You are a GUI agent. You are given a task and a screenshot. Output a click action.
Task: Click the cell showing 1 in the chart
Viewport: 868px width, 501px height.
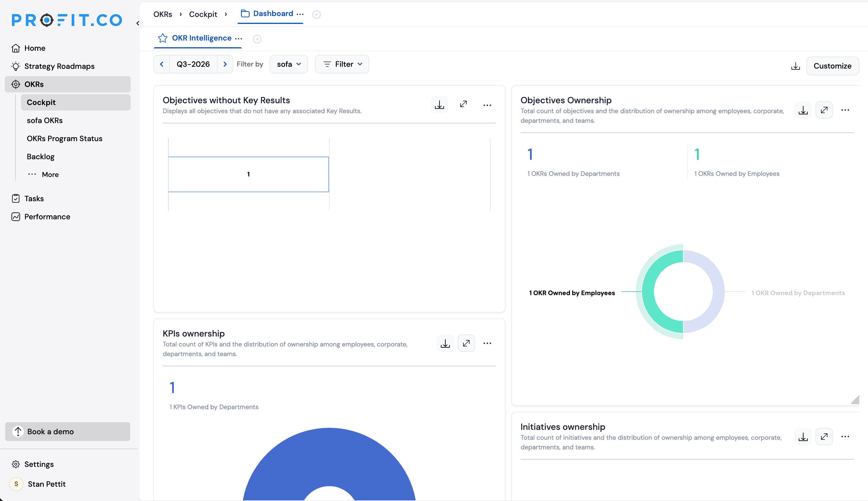tap(249, 174)
